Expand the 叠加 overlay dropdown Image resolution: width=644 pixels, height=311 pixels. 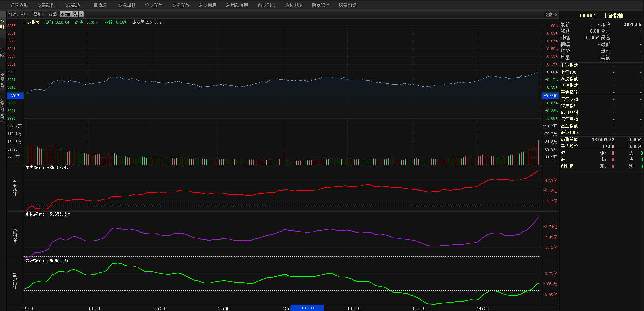(x=39, y=14)
